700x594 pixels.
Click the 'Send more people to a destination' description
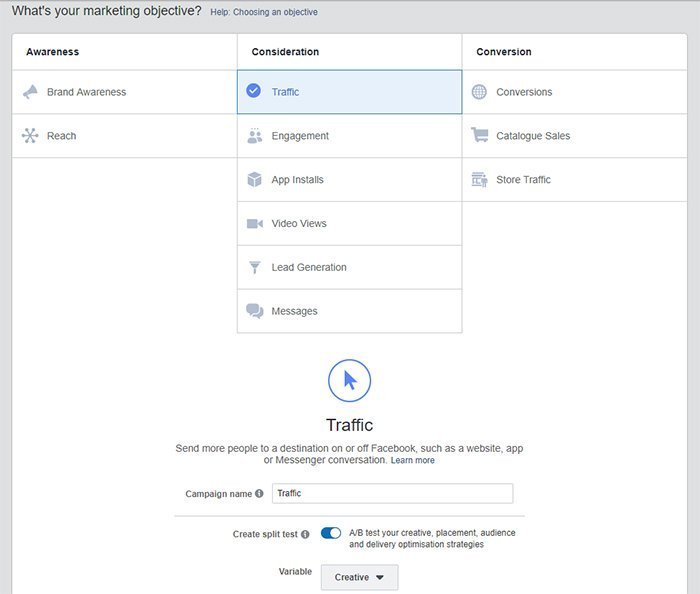pos(349,454)
